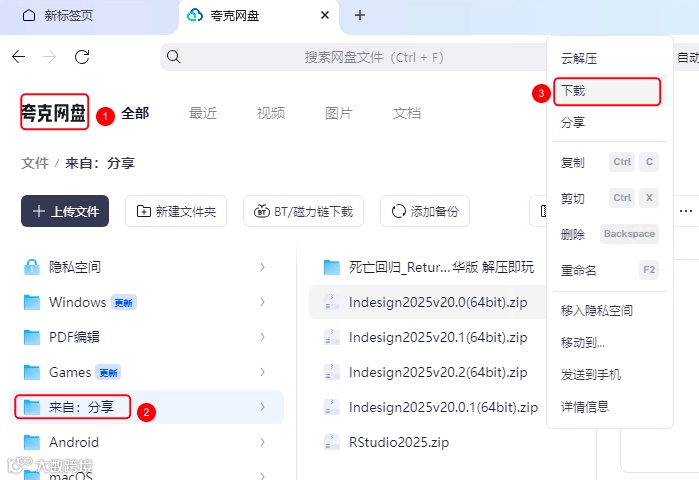699x480 pixels.
Task: Focus the 搜索网盘文件 search field
Action: pos(374,57)
